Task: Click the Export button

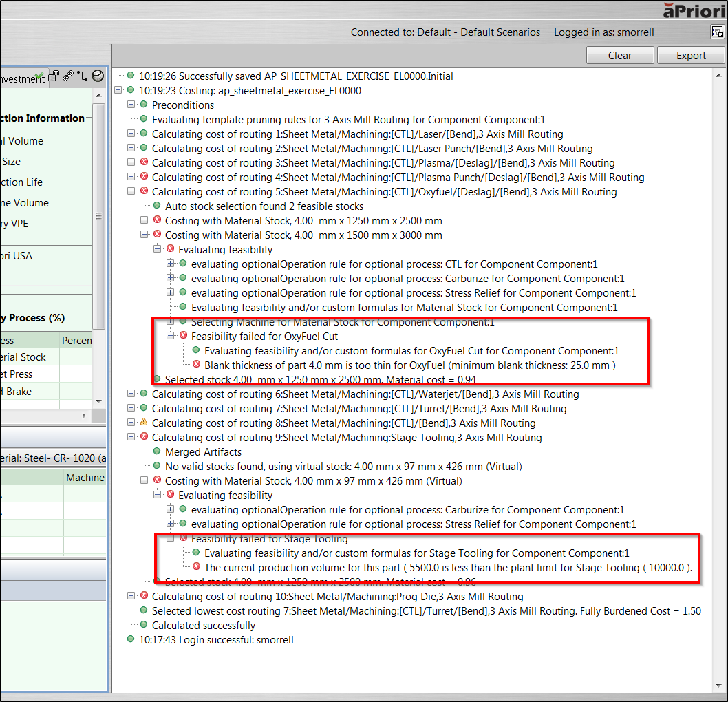Action: click(691, 56)
